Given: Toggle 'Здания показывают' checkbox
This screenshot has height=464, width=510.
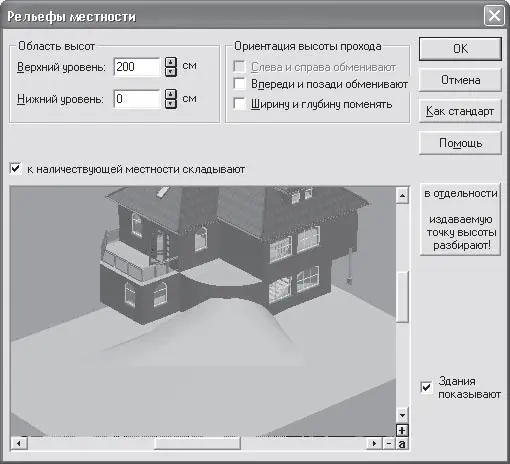Looking at the screenshot, I should 426,387.
